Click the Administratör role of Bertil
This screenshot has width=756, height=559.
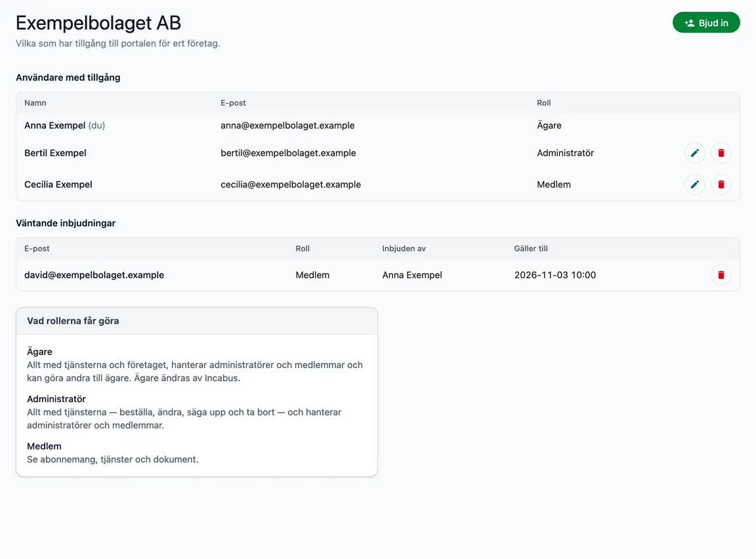tap(566, 153)
